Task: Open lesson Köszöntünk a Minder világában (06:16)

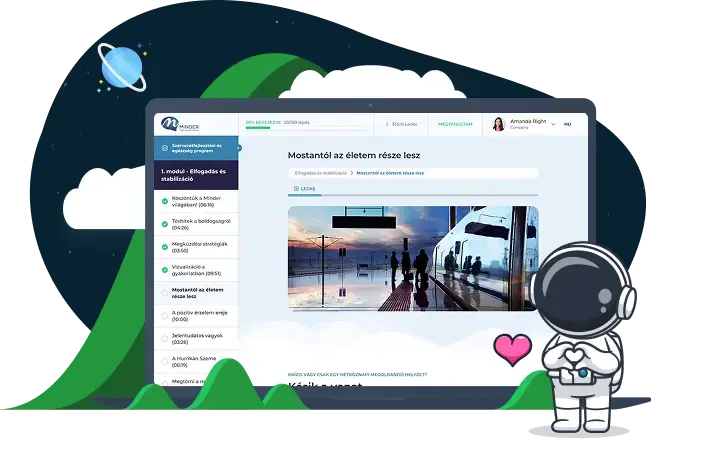Action: [x=196, y=201]
